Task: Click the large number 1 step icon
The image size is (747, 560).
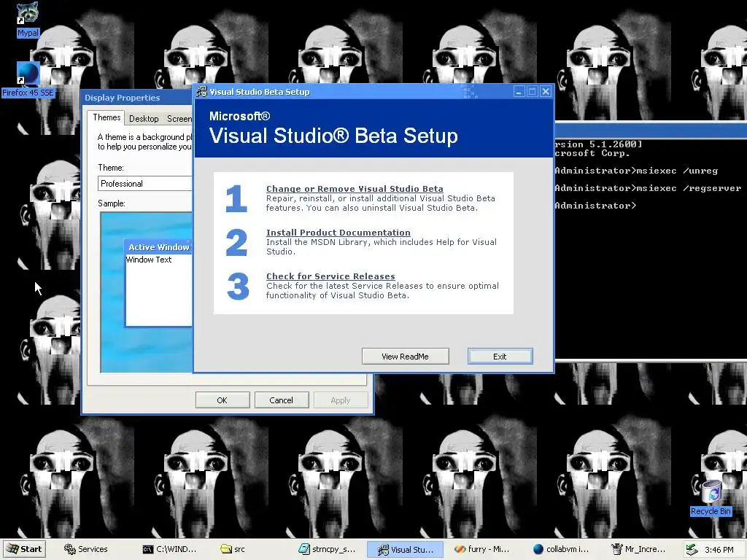Action: [236, 198]
